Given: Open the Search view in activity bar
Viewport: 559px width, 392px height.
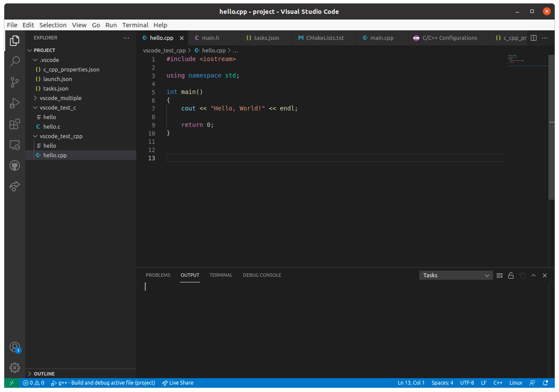Looking at the screenshot, I should pos(15,61).
